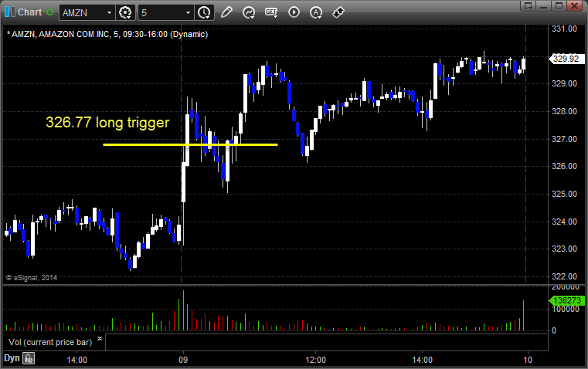This screenshot has width=588, height=369.
Task: Maximize the chart window
Action: [559, 5]
